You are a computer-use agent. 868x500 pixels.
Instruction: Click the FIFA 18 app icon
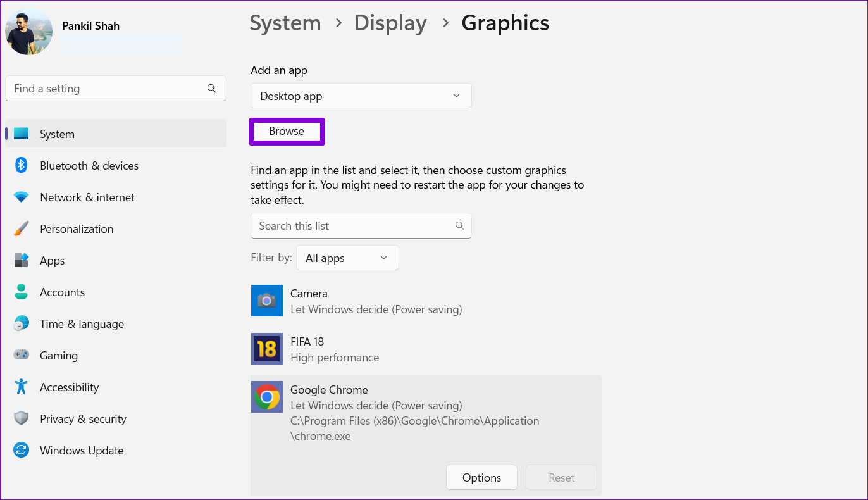(x=267, y=349)
